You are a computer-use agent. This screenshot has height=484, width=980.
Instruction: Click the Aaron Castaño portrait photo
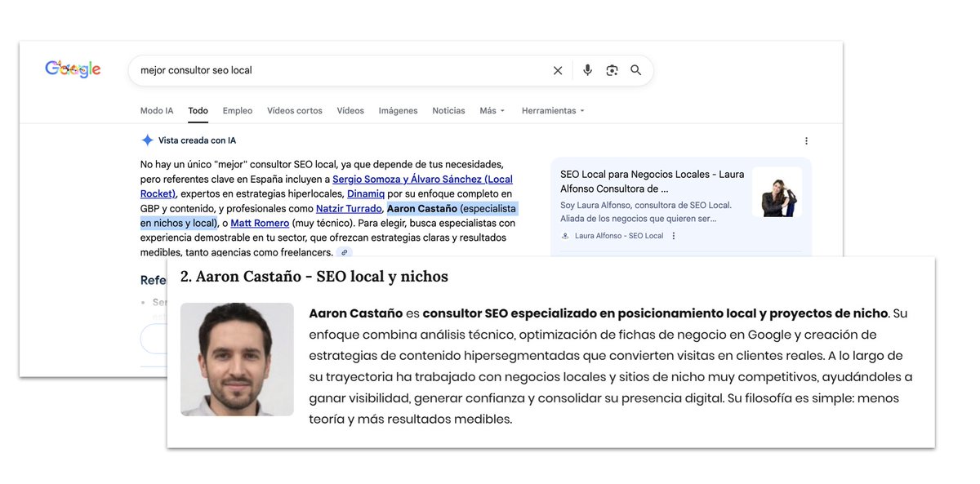[x=237, y=359]
